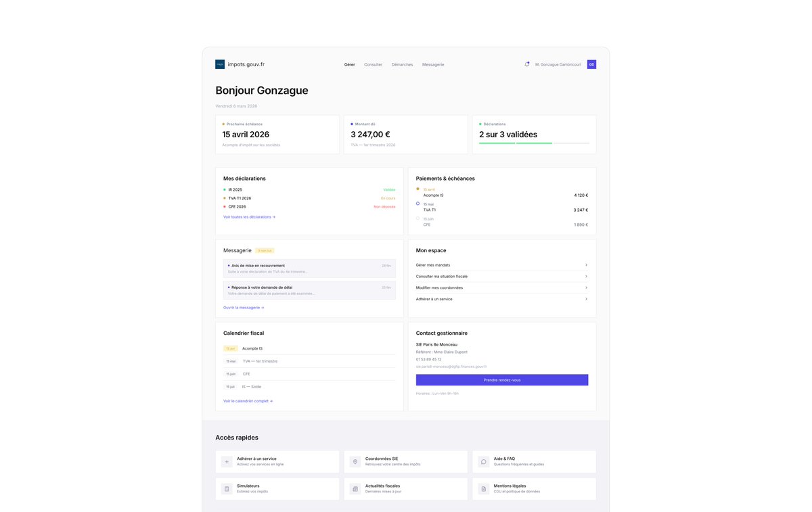Click SIE Paris 8e Monceau heading
Screen dimensions: 812x512
[436, 344]
